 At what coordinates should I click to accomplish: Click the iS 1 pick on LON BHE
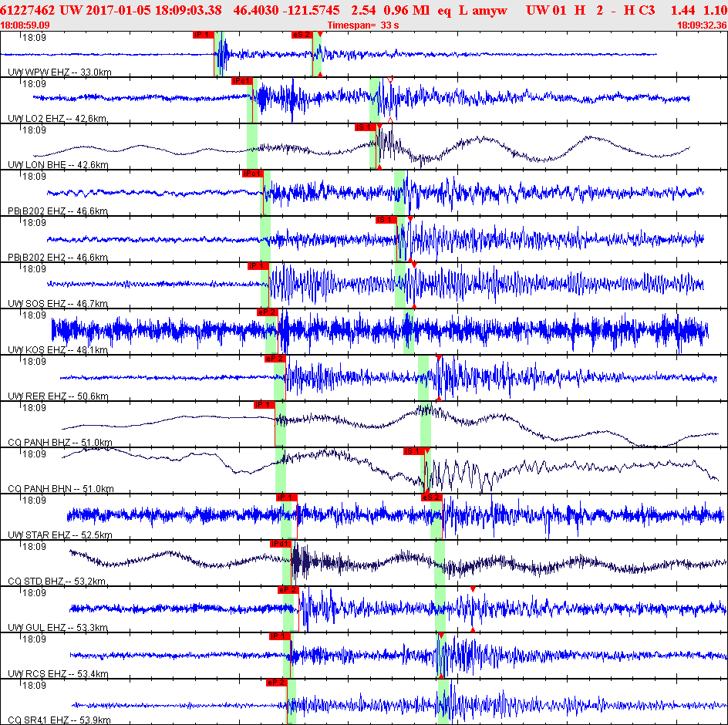(x=366, y=127)
